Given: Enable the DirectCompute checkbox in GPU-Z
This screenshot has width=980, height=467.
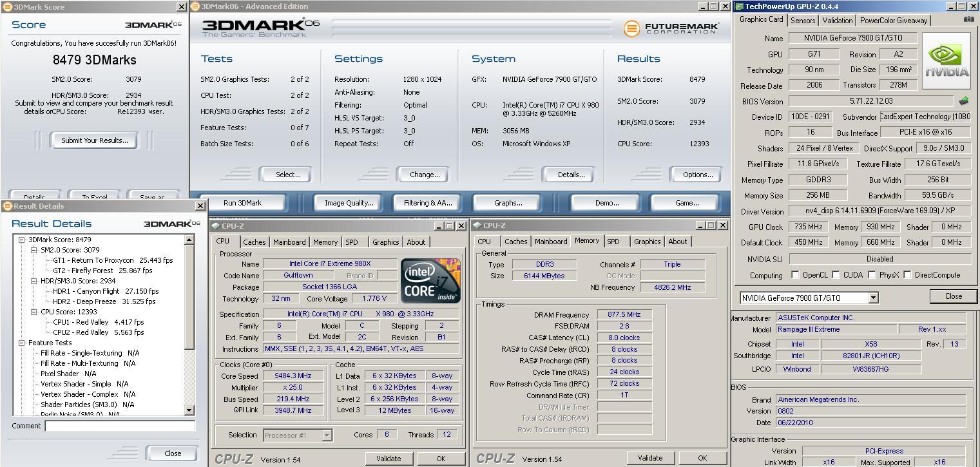Looking at the screenshot, I should coord(907,275).
